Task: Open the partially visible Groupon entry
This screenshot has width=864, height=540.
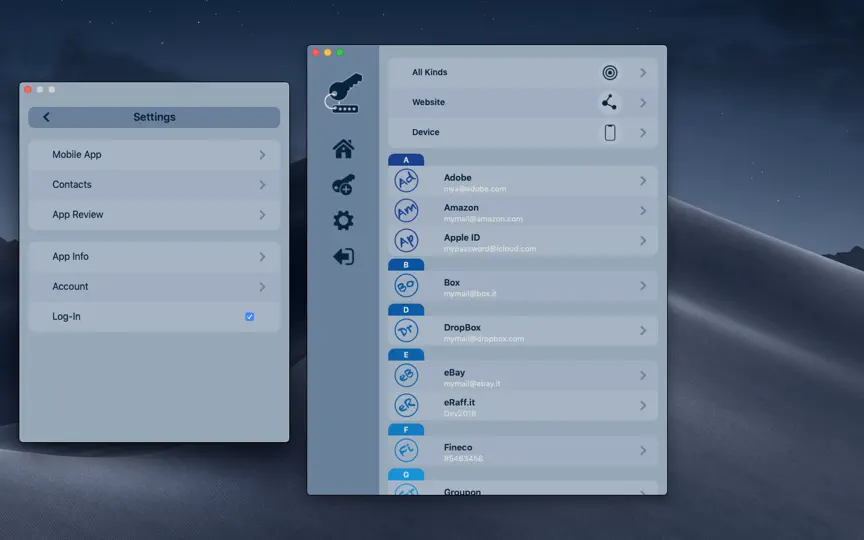Action: pos(523,488)
